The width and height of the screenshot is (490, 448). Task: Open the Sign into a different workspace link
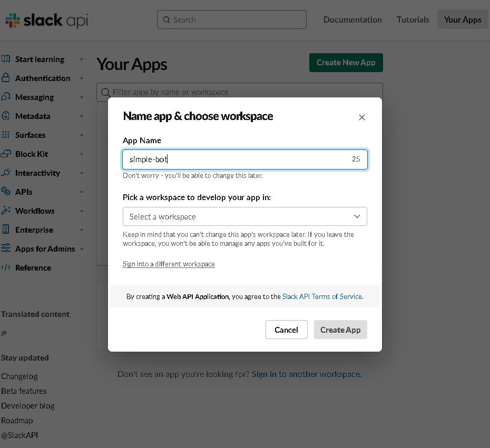pos(168,264)
